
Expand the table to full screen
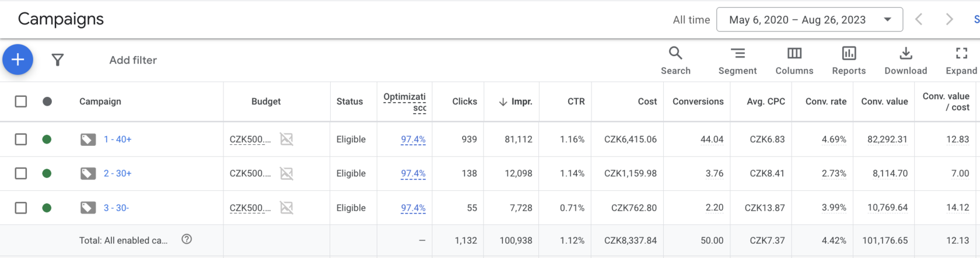[961, 61]
